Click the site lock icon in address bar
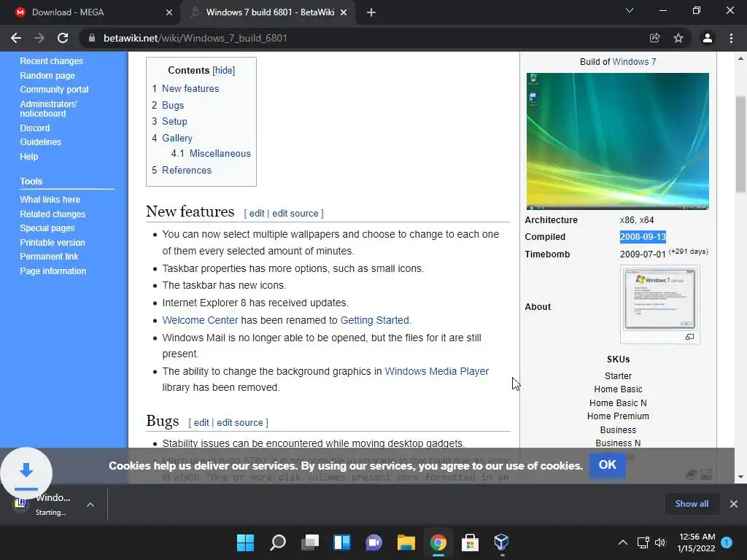 [92, 38]
